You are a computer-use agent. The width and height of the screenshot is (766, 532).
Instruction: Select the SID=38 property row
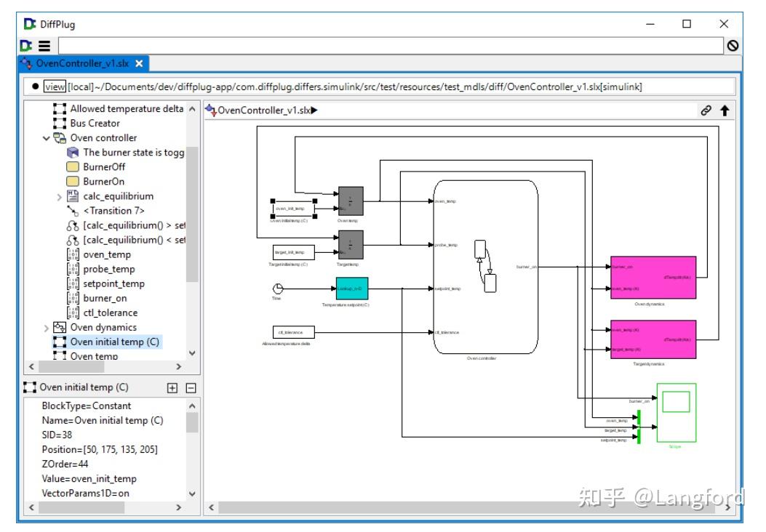57,435
